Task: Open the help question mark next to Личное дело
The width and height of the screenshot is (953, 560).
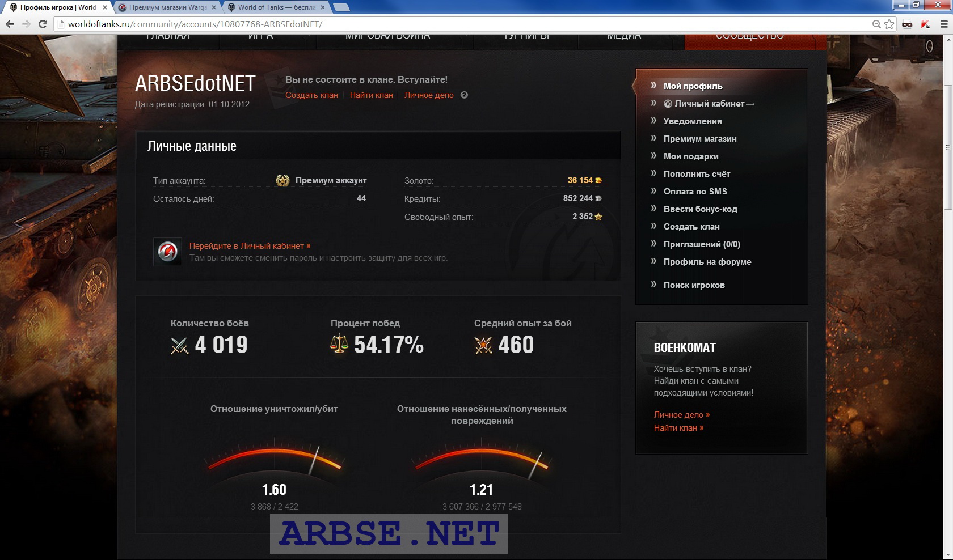Action: [x=464, y=95]
